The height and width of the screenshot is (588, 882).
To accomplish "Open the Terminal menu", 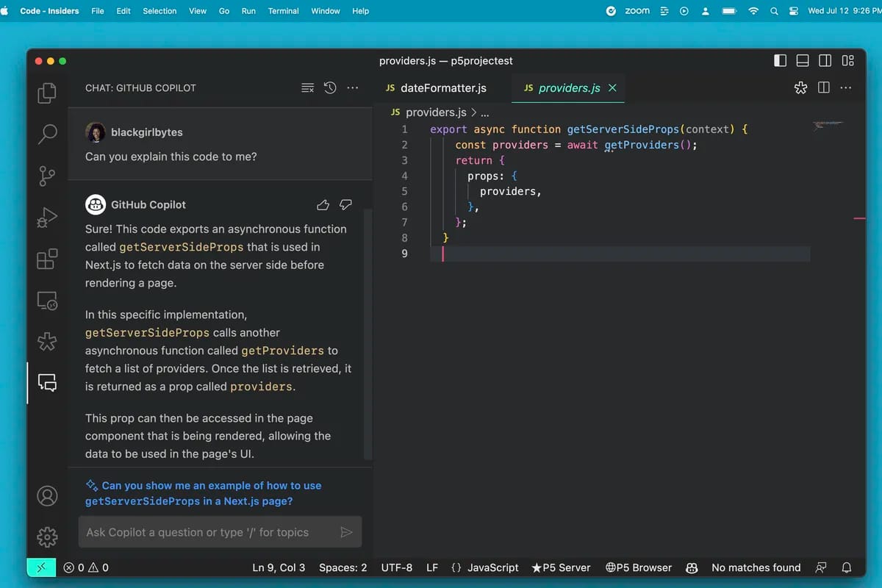I will point(283,11).
